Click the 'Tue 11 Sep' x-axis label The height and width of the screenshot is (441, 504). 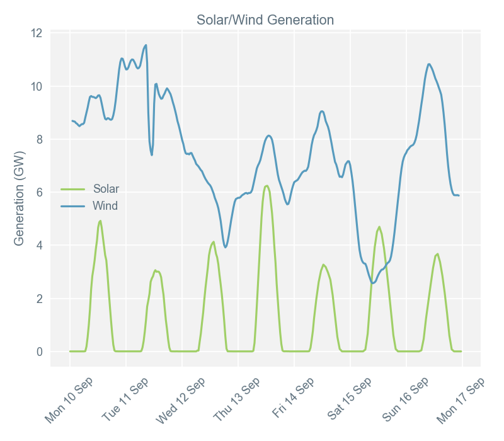click(x=125, y=399)
